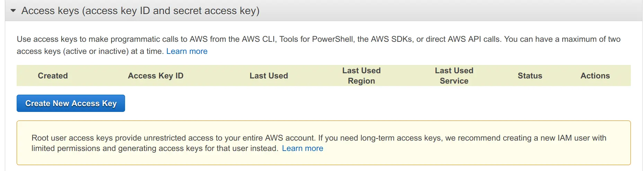Screen dimensions: 644x171
Task: Open Learn more link after 'at a time'
Action: tap(187, 51)
